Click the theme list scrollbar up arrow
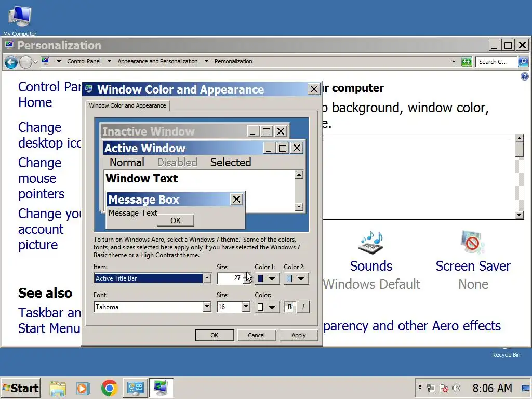The height and width of the screenshot is (399, 532). (x=519, y=138)
